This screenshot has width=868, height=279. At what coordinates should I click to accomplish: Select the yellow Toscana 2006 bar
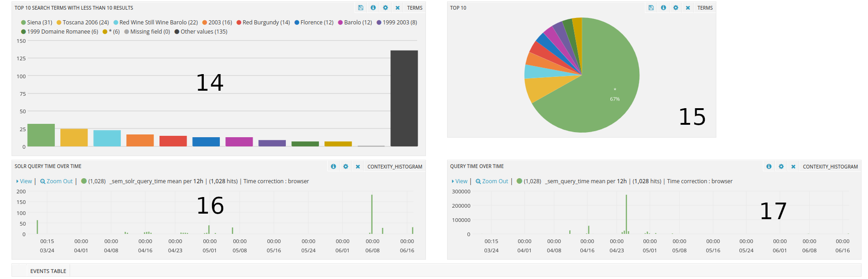pos(74,138)
